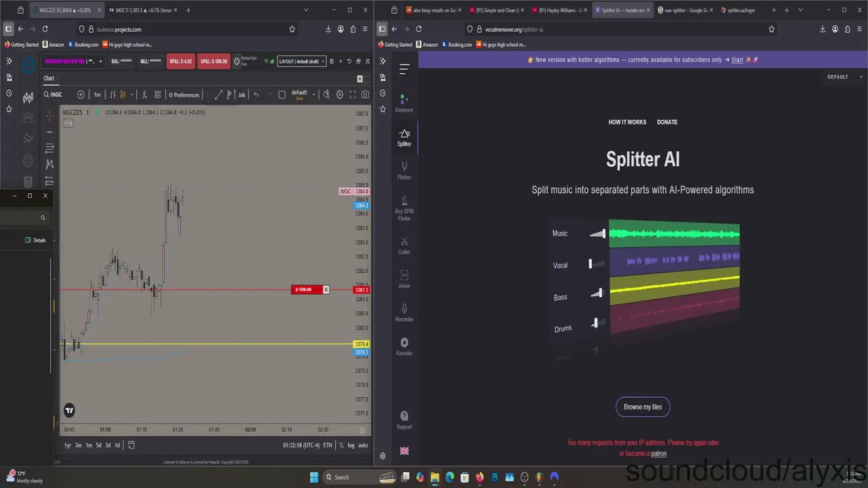
Task: Click the UK flag language selector
Action: click(x=404, y=451)
